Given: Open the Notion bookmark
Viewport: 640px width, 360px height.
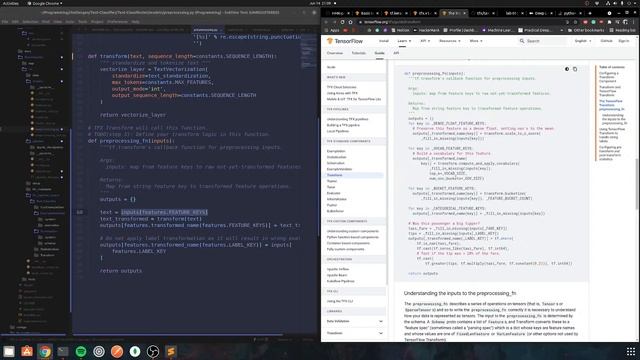Looking at the screenshot, I should pyautogui.click(x=400, y=30).
